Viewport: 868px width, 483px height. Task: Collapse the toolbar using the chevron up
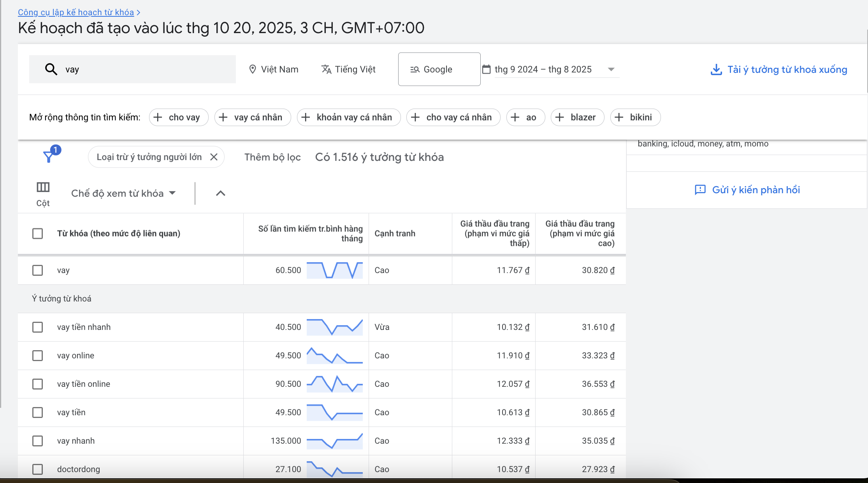coord(221,193)
